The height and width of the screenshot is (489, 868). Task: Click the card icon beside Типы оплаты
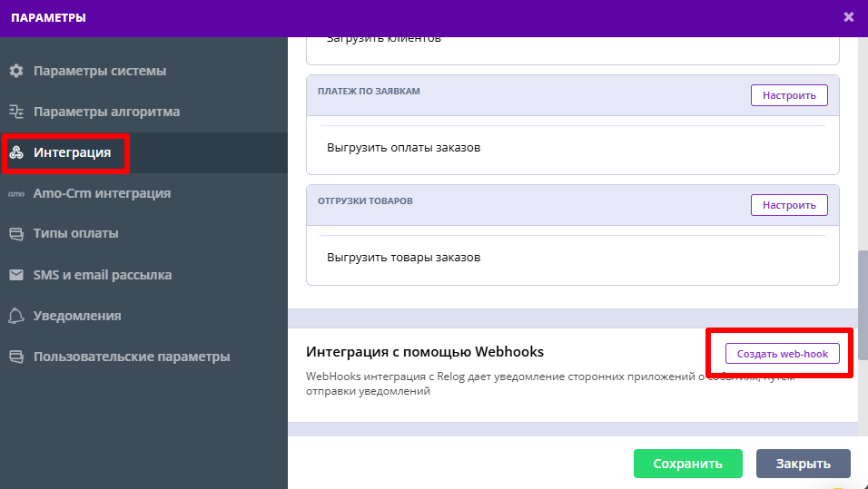[15, 234]
